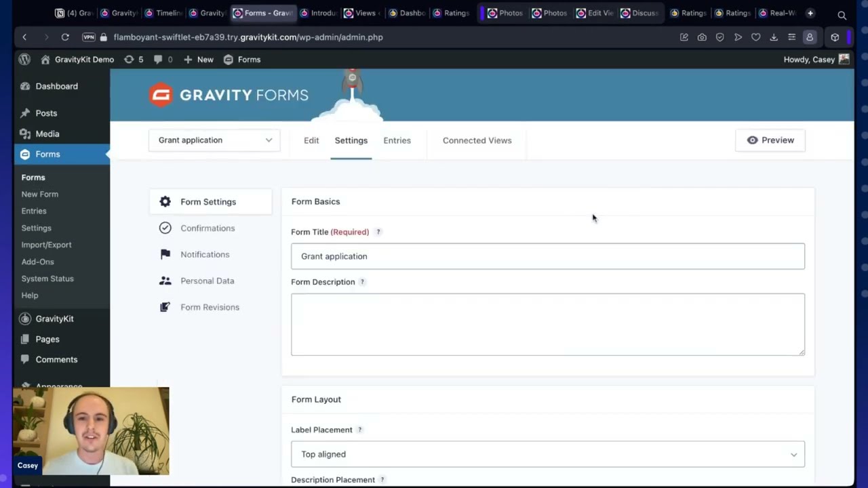Open Dashboard in WordPress sidebar

(56, 86)
